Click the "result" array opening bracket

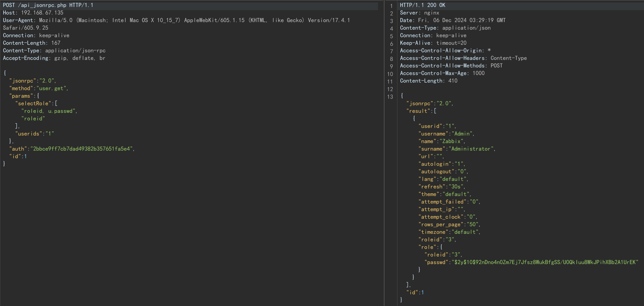(x=435, y=111)
